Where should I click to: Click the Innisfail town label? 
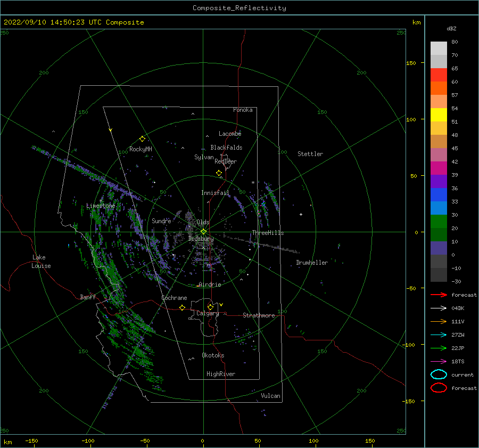coord(215,193)
